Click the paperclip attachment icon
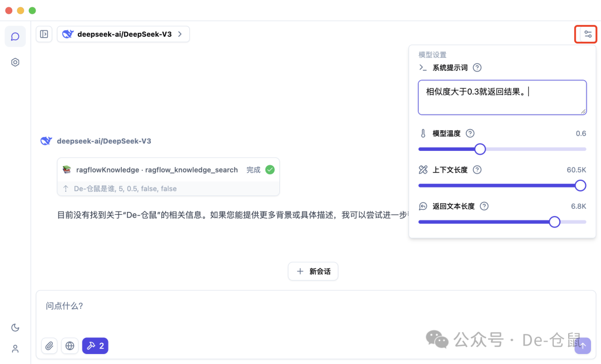601x364 pixels. 49,346
